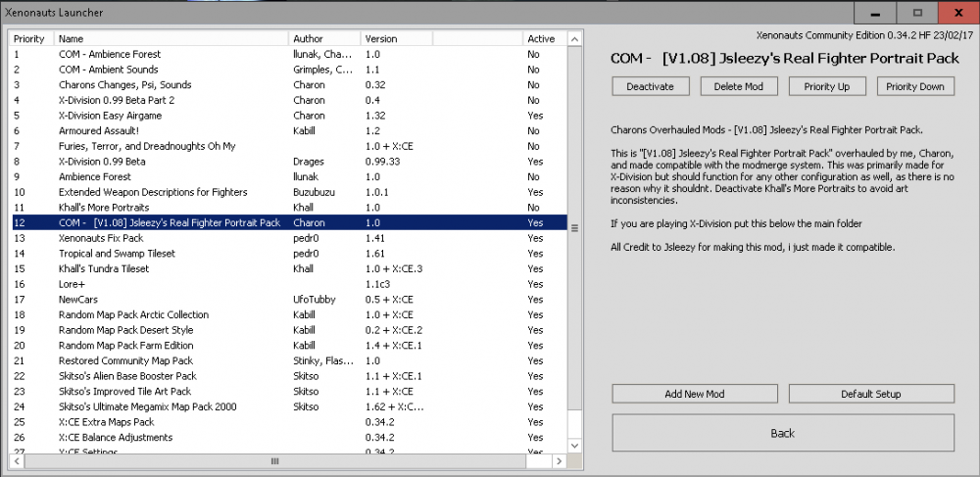The height and width of the screenshot is (477, 980).
Task: Click author Stinky, Flas... cell
Action: pyautogui.click(x=323, y=360)
